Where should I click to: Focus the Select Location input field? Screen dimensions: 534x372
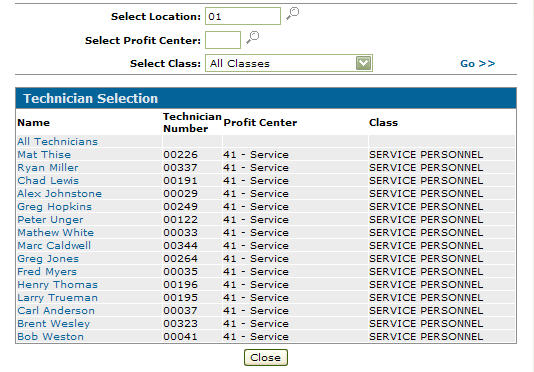(x=243, y=16)
